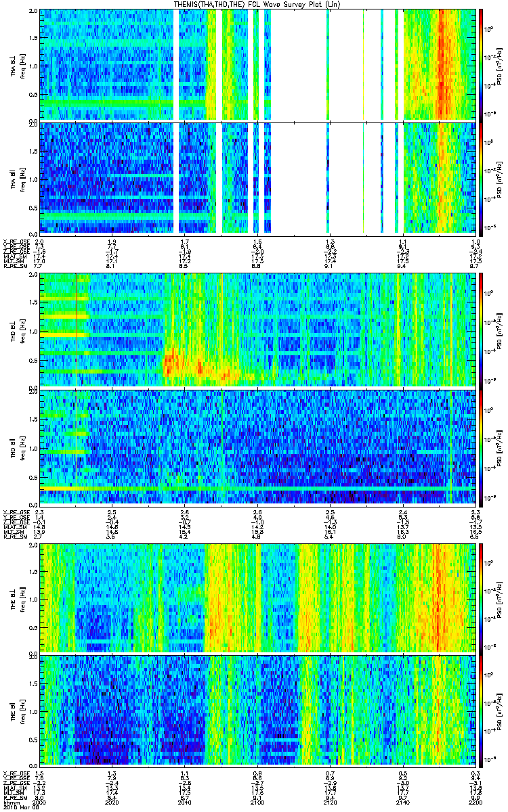Click the 2140 hhmm time label

tap(403, 803)
